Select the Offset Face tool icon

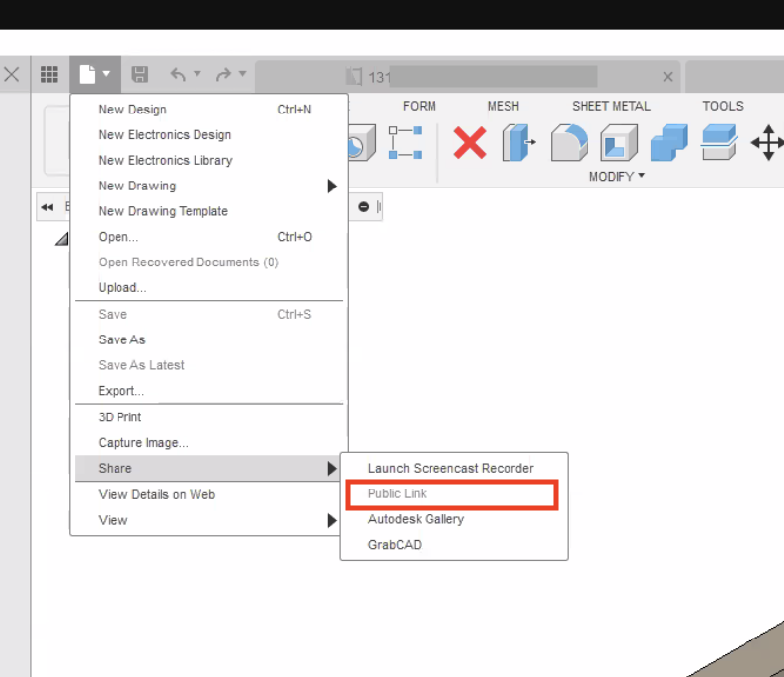719,143
